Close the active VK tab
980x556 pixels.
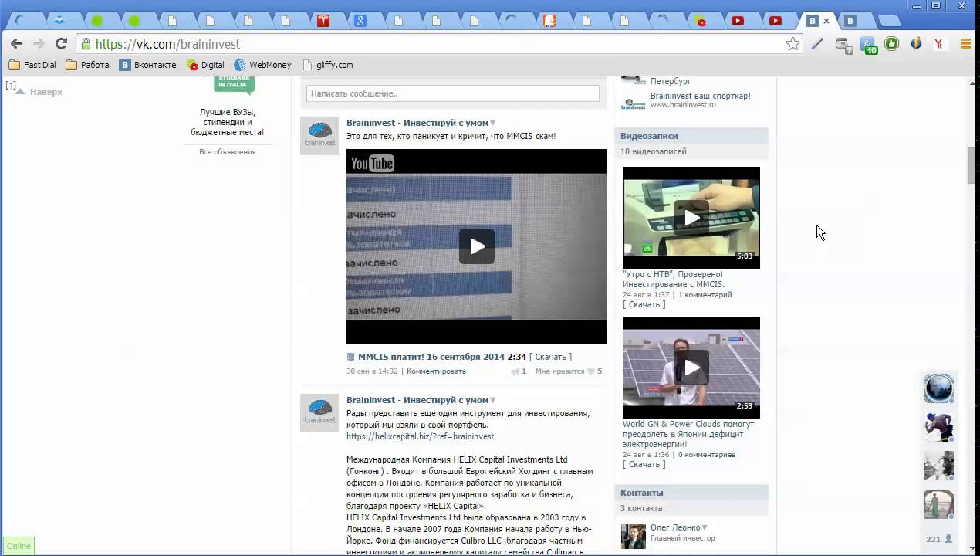pyautogui.click(x=826, y=21)
